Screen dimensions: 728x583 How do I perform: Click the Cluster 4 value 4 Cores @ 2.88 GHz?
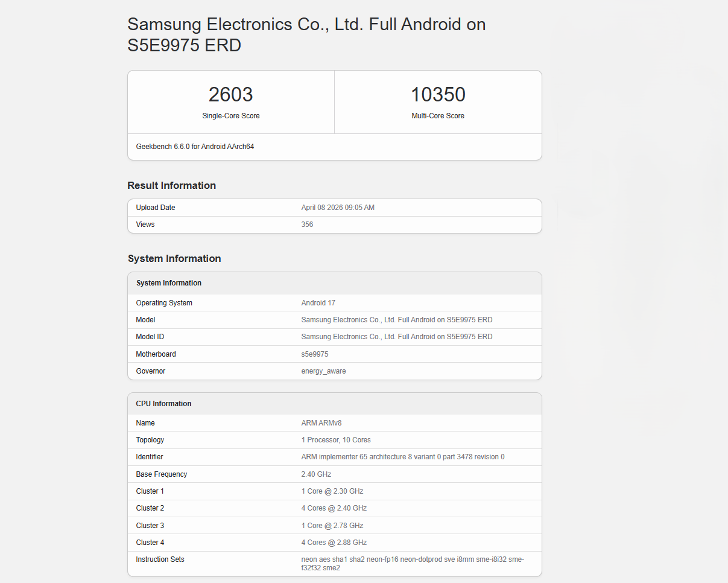[334, 543]
